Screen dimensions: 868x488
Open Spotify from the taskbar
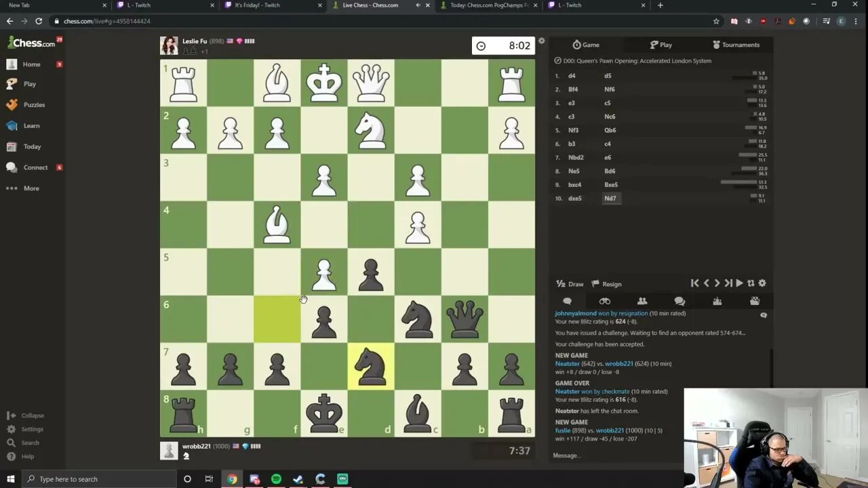276,479
